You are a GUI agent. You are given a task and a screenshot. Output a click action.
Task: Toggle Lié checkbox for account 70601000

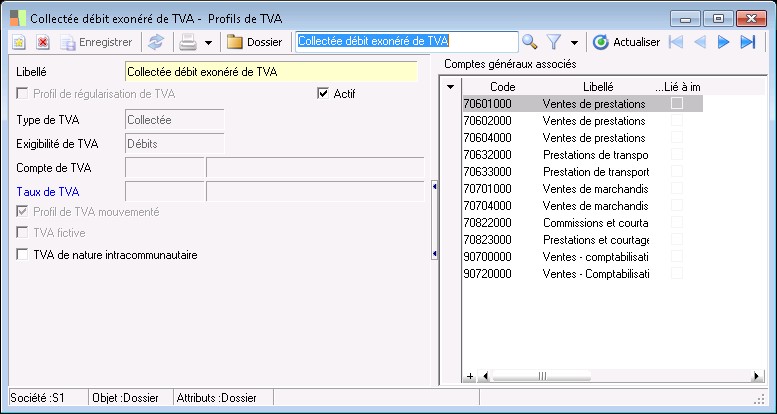(677, 103)
